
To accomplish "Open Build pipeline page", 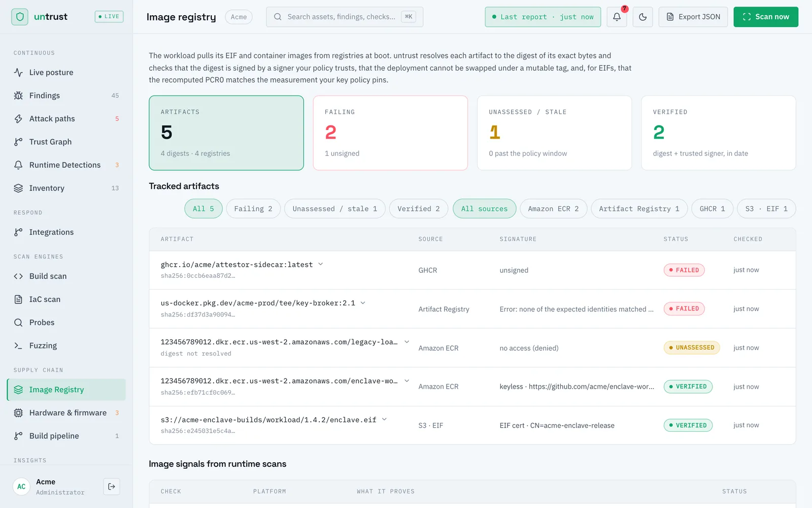I will [66, 436].
